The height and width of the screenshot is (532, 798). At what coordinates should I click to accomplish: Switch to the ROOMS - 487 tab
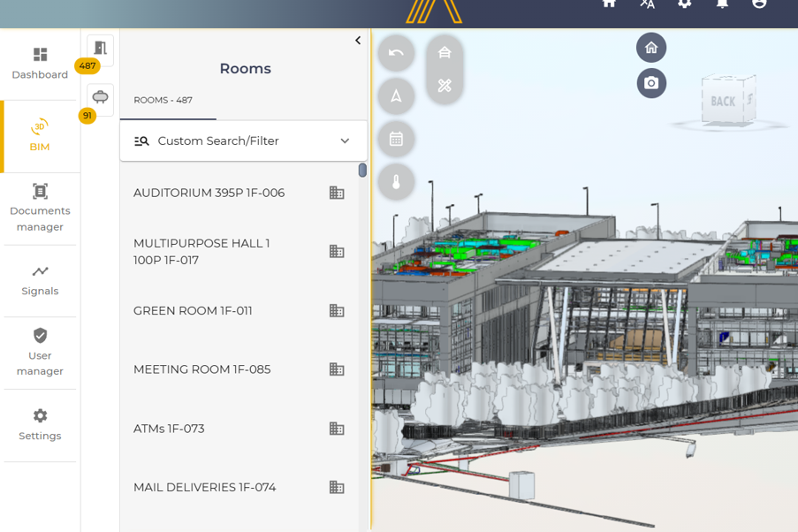165,100
